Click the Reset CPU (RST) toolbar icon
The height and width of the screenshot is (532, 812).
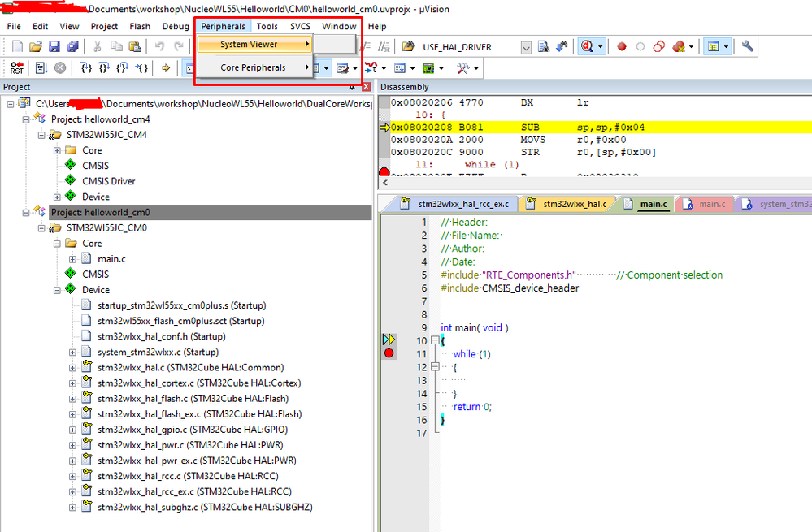coord(17,68)
